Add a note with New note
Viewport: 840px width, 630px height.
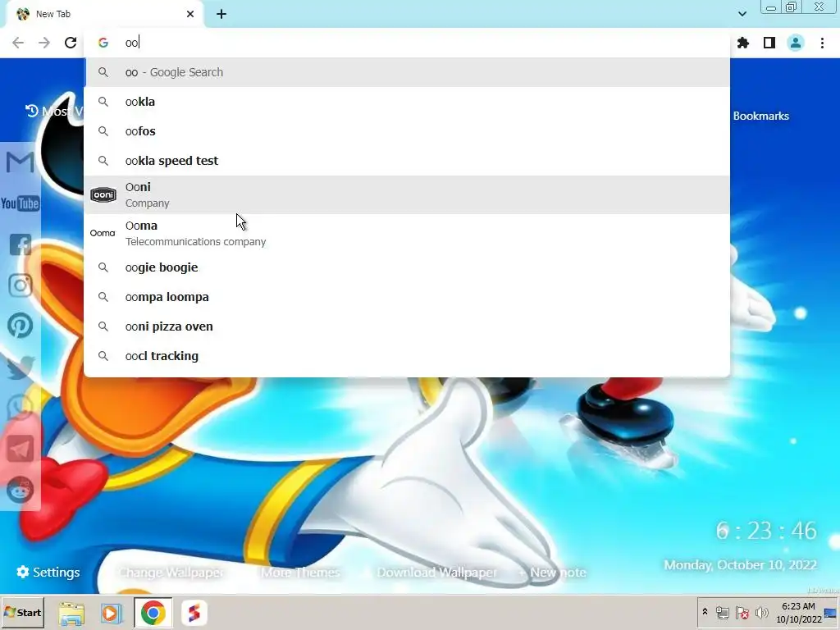[x=552, y=573]
